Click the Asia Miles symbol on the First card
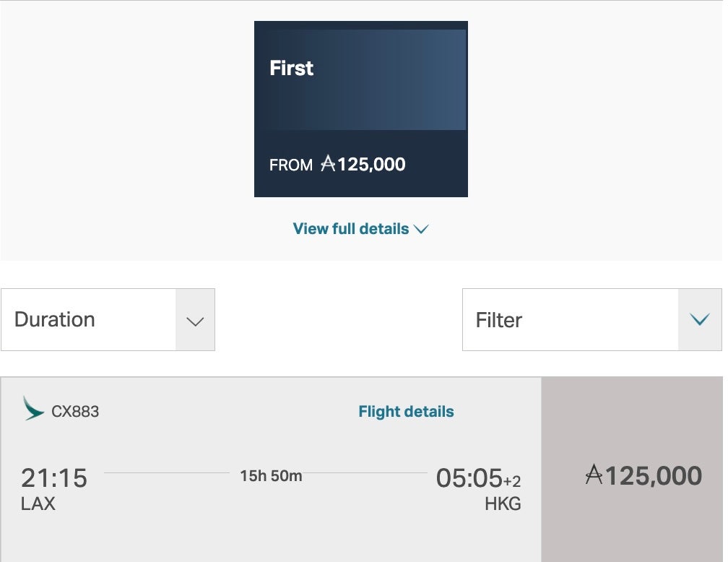Viewport: 728px width, 562px height. (328, 164)
